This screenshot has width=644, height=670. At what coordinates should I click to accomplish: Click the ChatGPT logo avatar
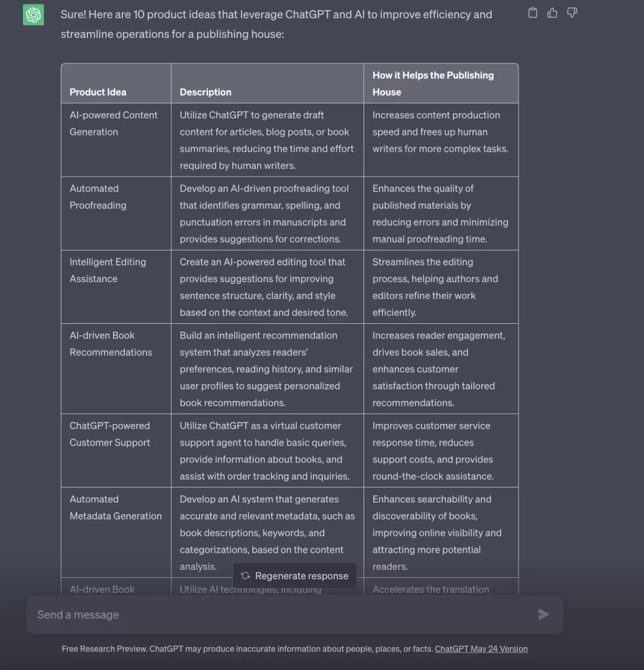pos(33,14)
